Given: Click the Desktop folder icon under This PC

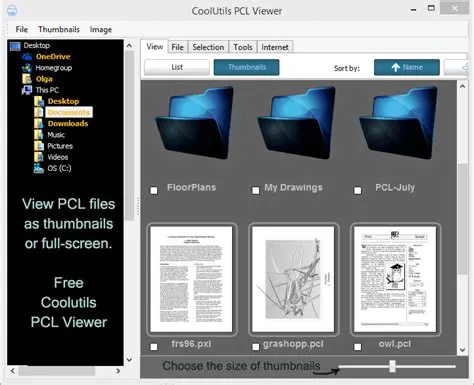Looking at the screenshot, I should [x=39, y=101].
